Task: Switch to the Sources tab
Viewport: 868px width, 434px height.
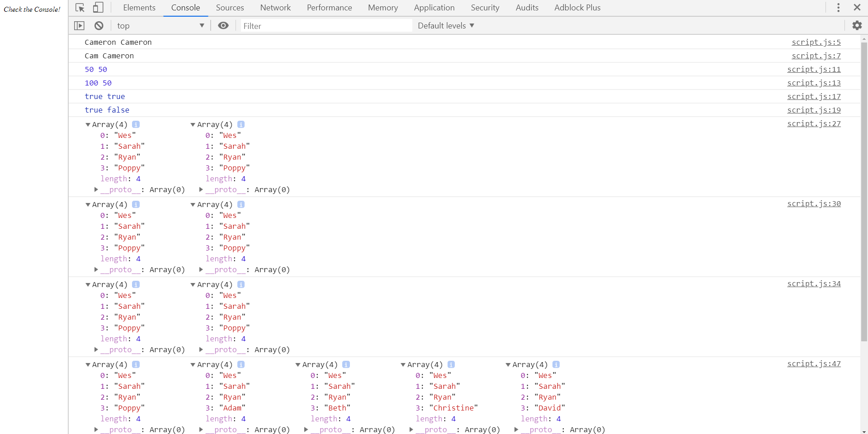Action: click(x=230, y=8)
